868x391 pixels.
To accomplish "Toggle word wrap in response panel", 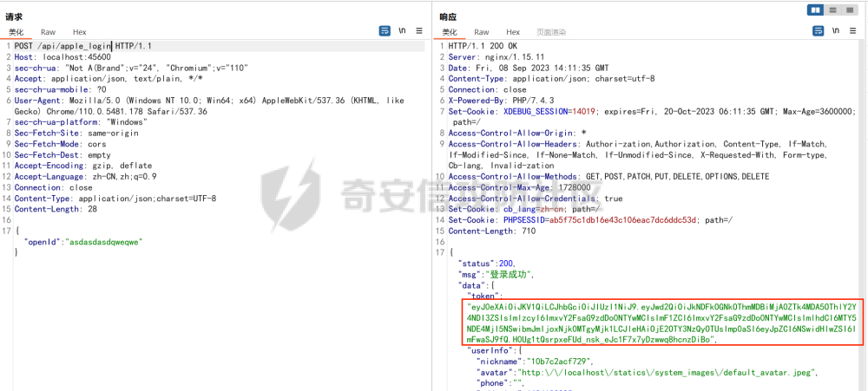I will (819, 30).
